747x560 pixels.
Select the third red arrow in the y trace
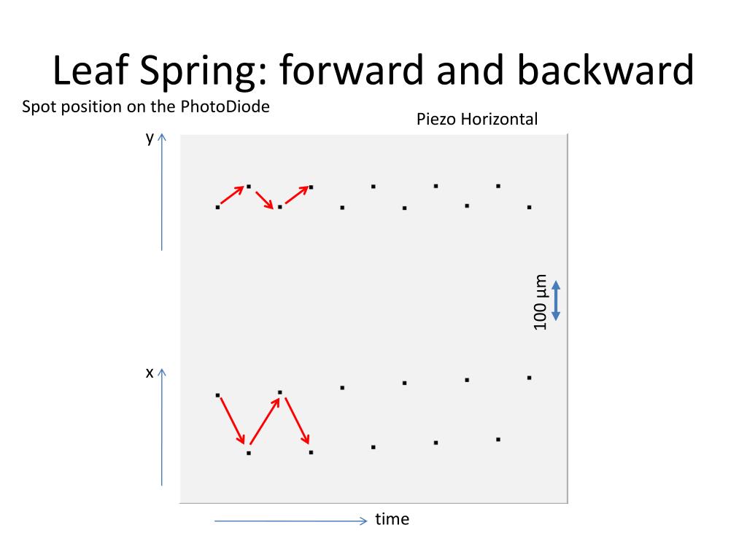click(297, 195)
